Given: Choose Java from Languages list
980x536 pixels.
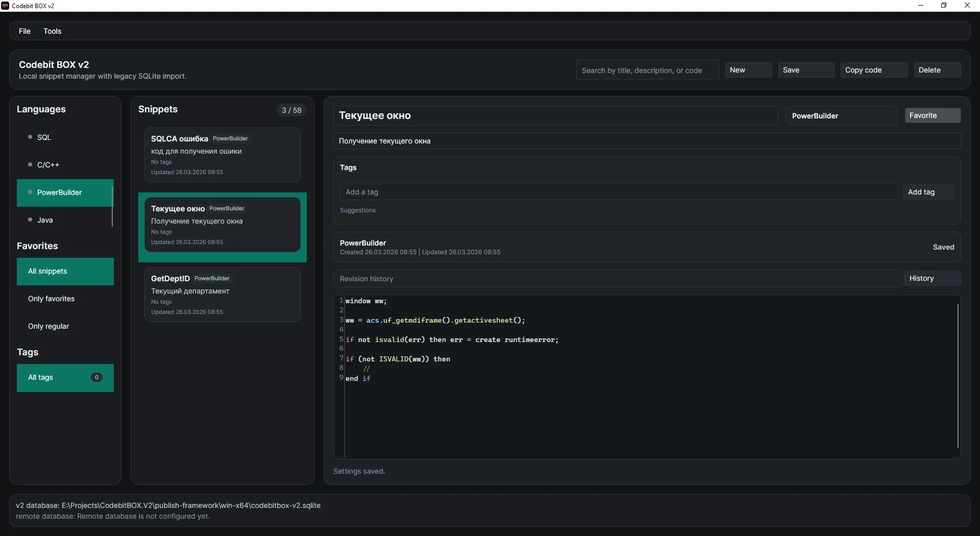Looking at the screenshot, I should (45, 220).
